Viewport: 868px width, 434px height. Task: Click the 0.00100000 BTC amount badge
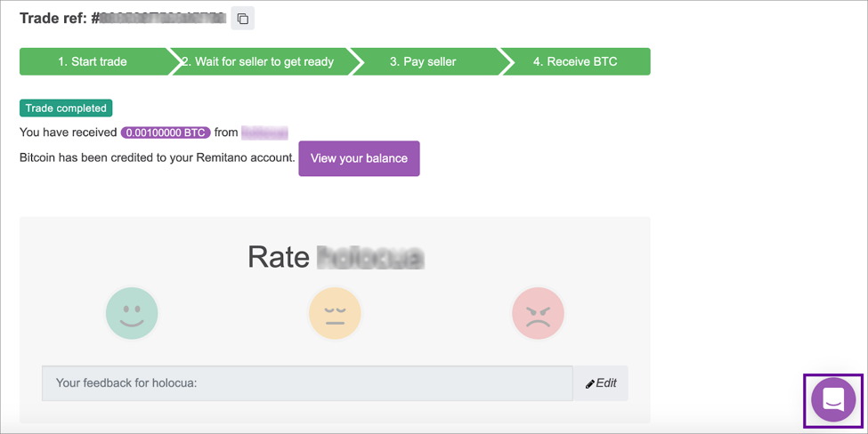[166, 133]
